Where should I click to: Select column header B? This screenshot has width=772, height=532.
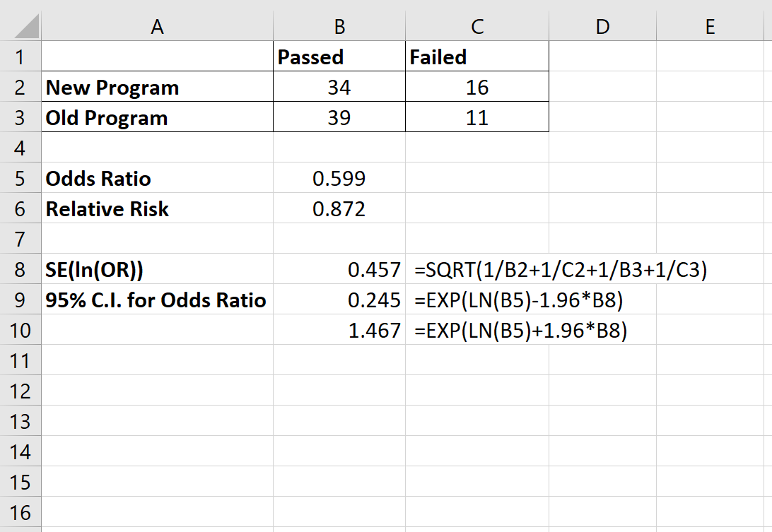coord(339,26)
